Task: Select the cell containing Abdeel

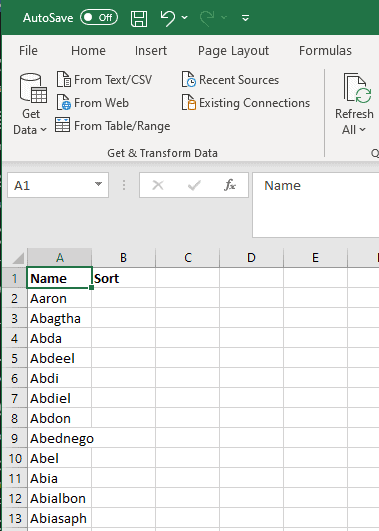Action: click(60, 358)
